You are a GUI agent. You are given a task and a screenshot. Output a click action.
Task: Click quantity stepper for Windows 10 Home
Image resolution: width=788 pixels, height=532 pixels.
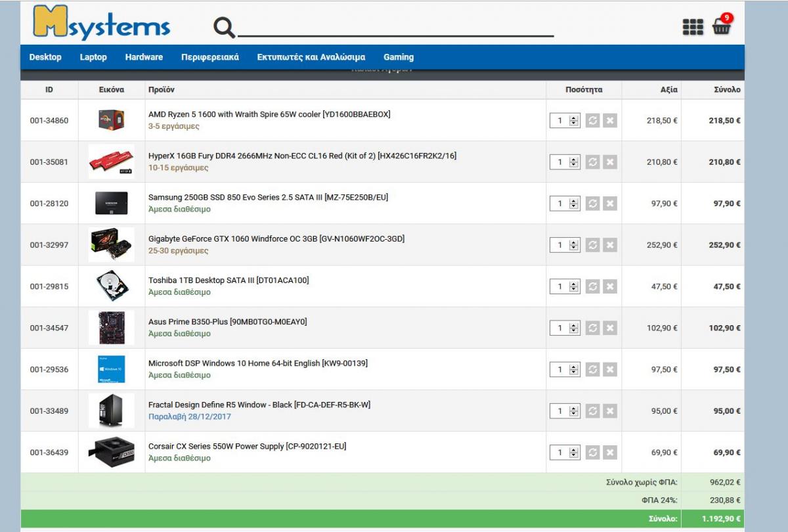coord(574,370)
